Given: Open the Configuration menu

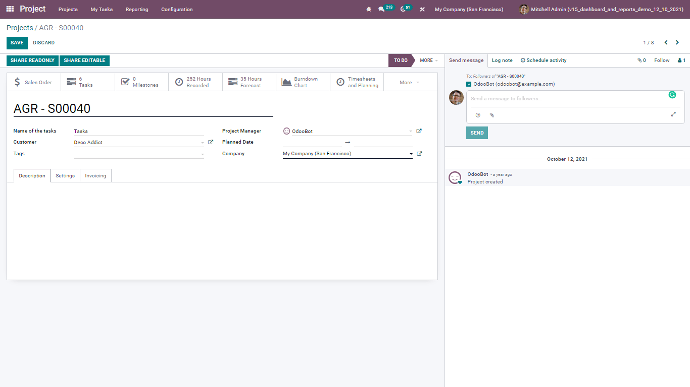Looking at the screenshot, I should point(177,9).
